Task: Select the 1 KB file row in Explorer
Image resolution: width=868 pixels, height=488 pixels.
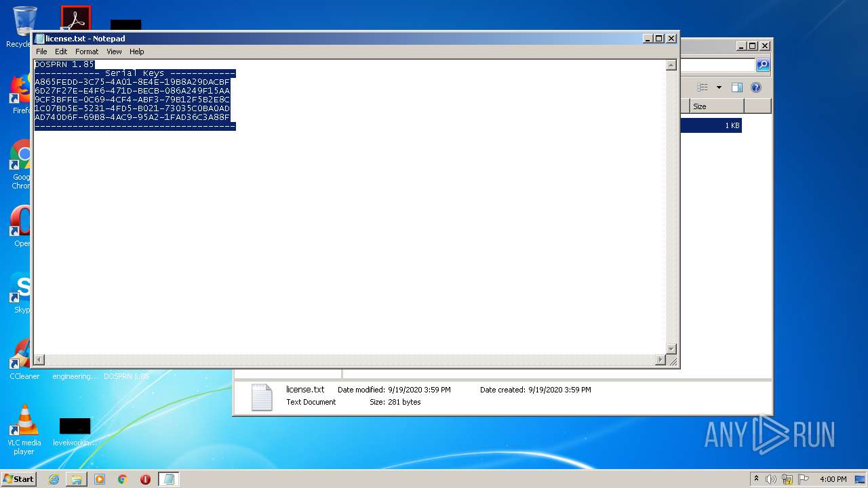Action: (711, 125)
